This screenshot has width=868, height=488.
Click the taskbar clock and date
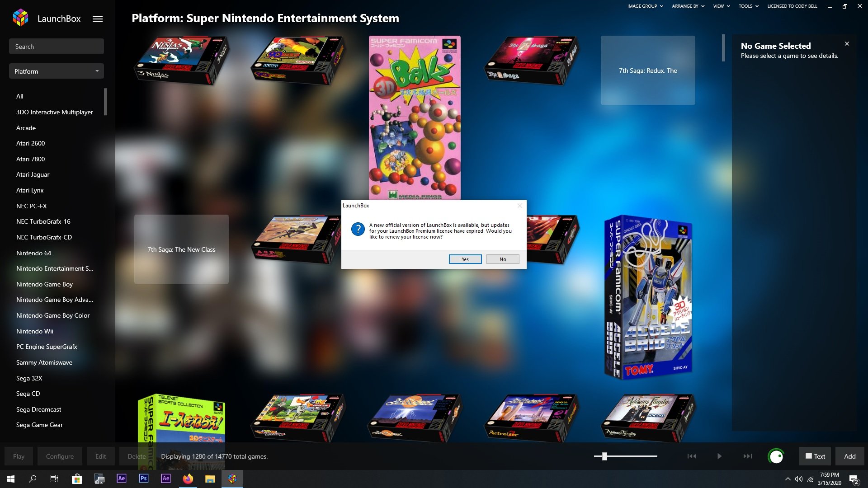click(x=829, y=479)
